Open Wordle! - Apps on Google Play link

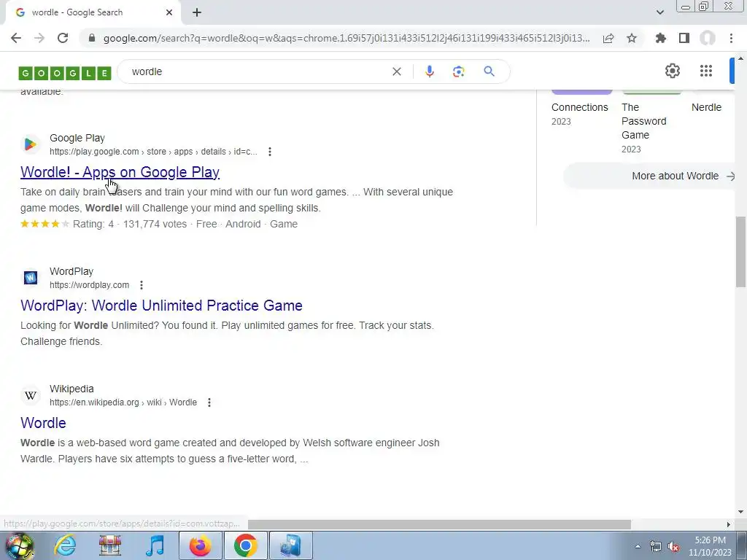pyautogui.click(x=120, y=172)
